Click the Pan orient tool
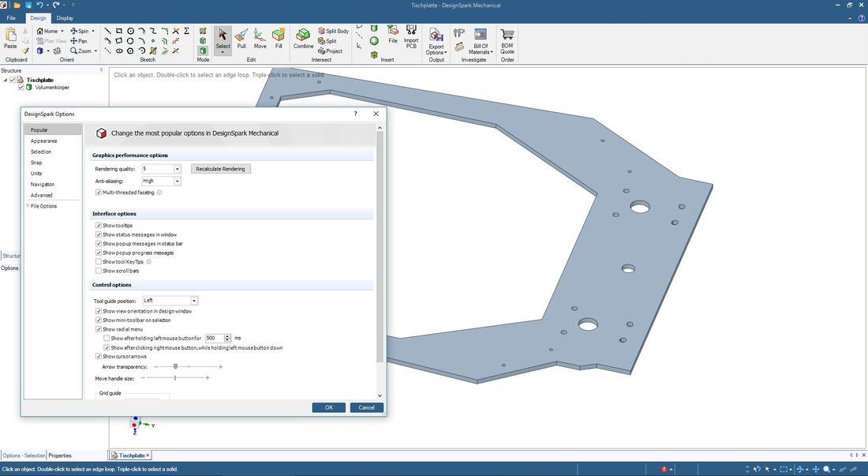Screen dimensions: 868x476 click(79, 41)
